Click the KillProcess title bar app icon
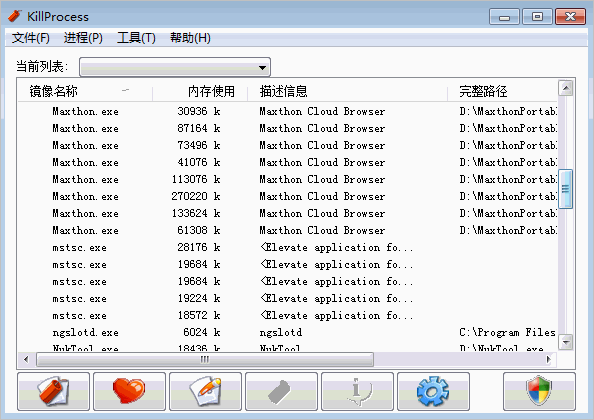 (x=15, y=16)
